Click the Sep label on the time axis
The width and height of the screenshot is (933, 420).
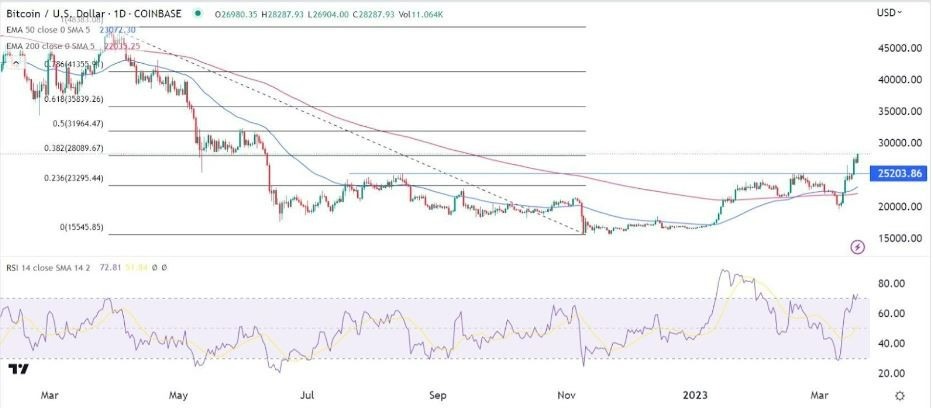pos(437,396)
